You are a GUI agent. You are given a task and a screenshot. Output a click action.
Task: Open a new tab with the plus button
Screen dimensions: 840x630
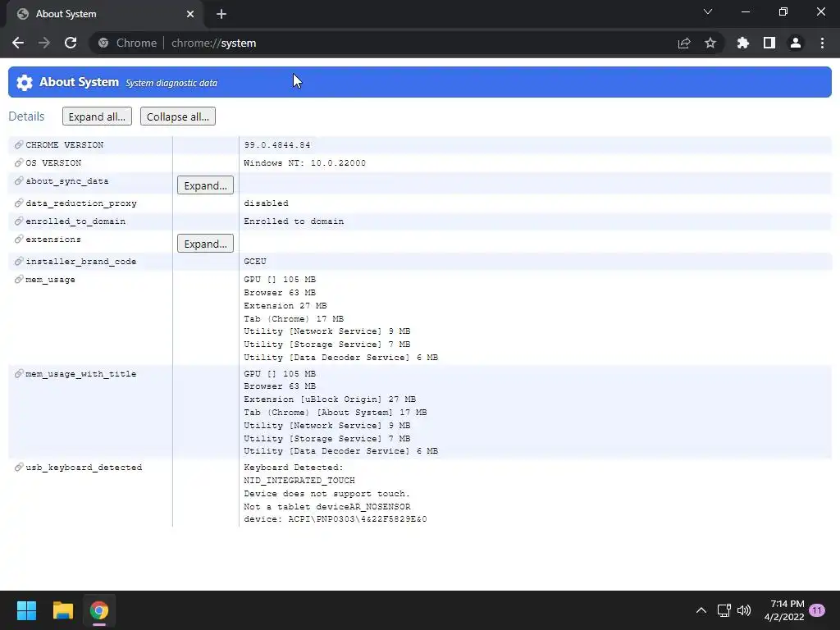click(x=221, y=14)
